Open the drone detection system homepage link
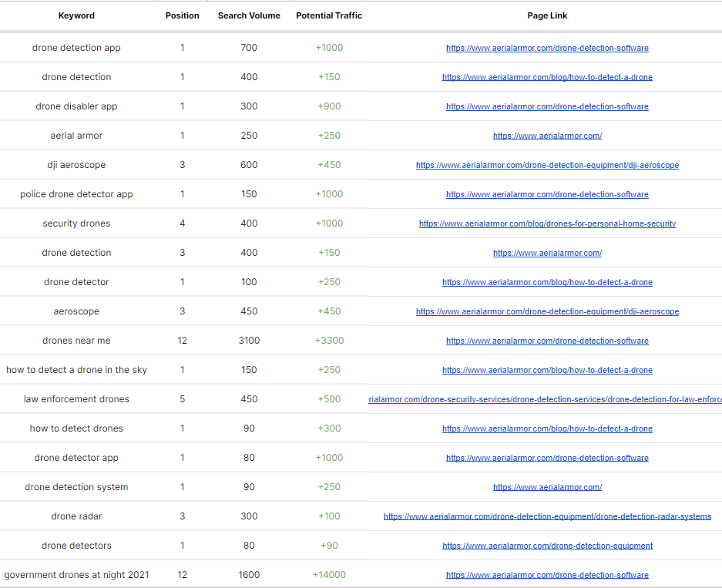 pyautogui.click(x=547, y=487)
